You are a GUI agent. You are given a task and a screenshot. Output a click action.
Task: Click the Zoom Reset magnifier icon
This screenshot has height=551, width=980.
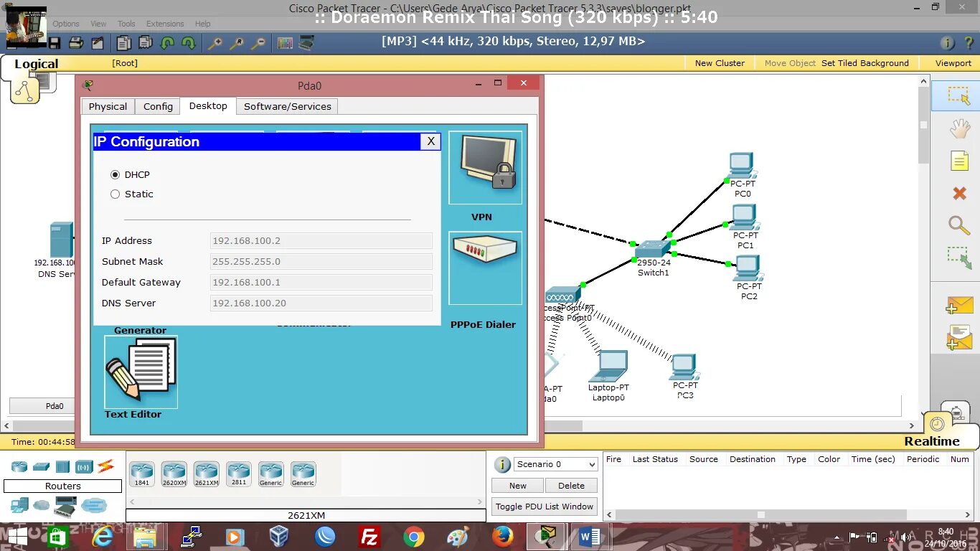pos(237,43)
